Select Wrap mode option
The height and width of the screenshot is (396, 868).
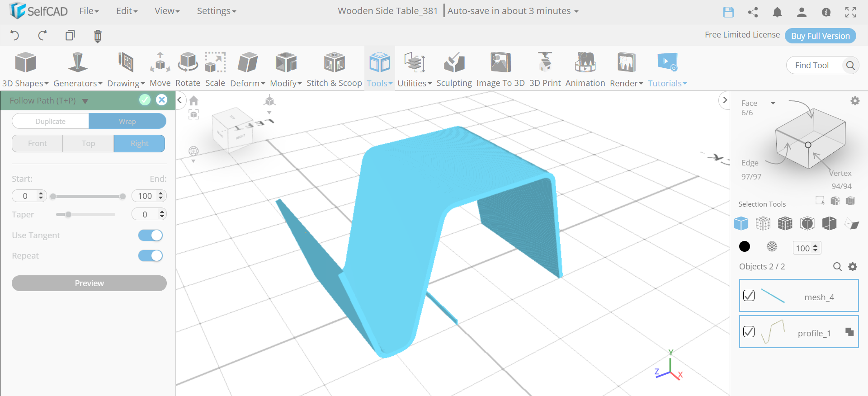[x=127, y=121]
